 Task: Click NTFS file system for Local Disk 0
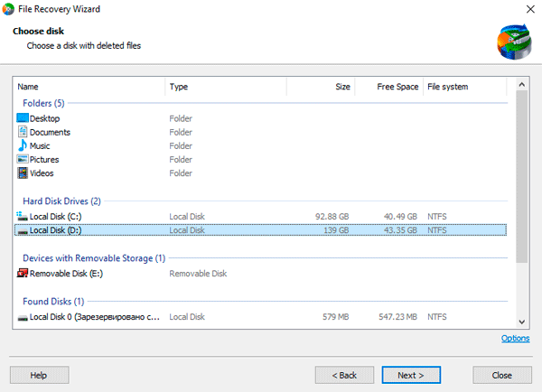pos(437,317)
